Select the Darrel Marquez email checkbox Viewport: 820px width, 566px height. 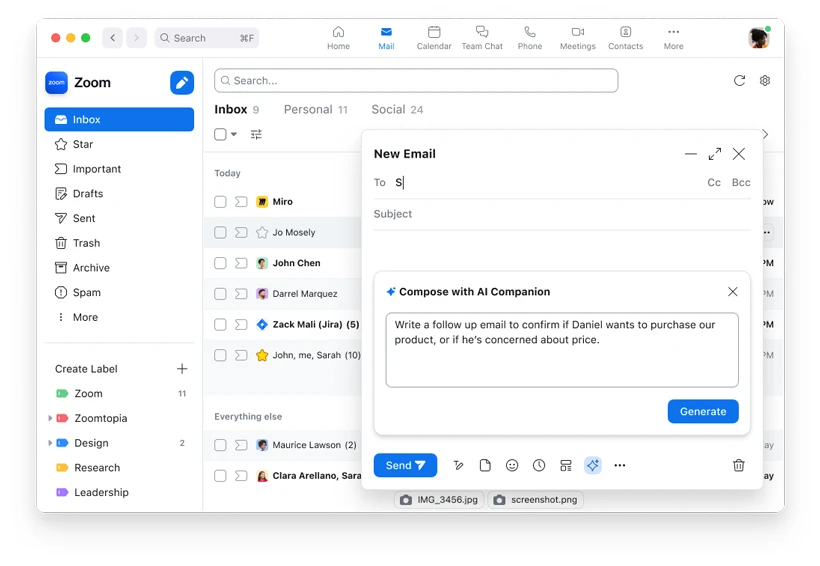(x=220, y=294)
